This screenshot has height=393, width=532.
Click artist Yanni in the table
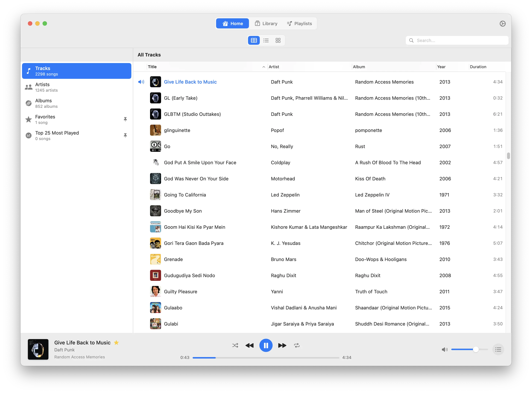[x=277, y=292]
